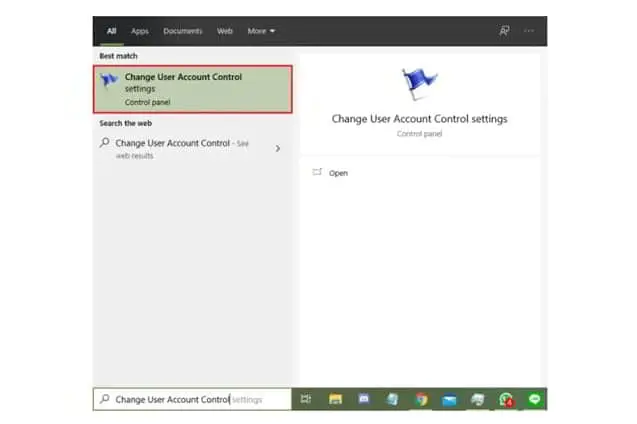Expand the web result chevron arrow
Viewport: 637px width, 424px height.
(277, 149)
